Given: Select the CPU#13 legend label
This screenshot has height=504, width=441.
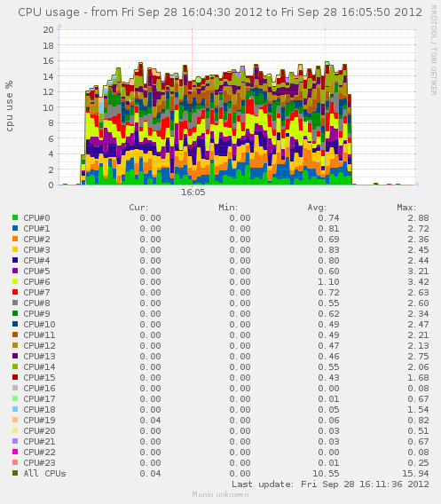Looking at the screenshot, I should click(39, 356).
